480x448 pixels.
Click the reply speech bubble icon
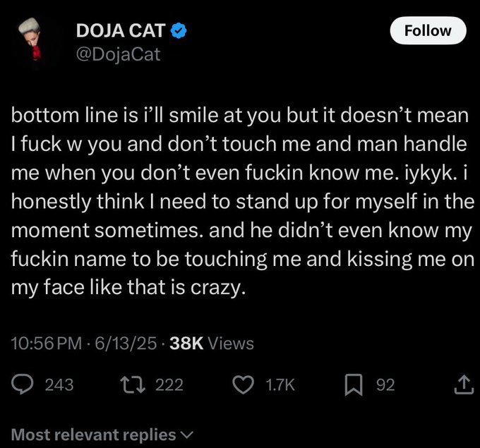click(x=23, y=385)
